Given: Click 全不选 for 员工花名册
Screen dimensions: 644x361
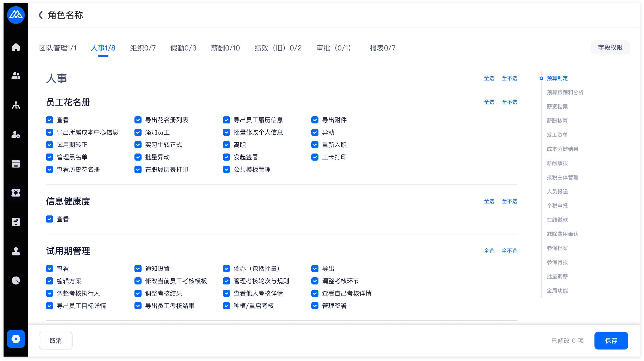Looking at the screenshot, I should point(510,102).
